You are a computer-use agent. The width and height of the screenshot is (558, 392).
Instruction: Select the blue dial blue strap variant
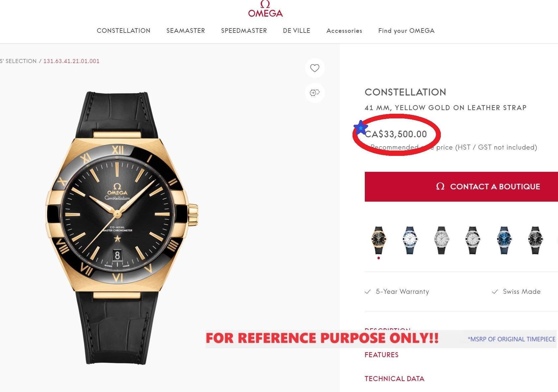click(504, 240)
